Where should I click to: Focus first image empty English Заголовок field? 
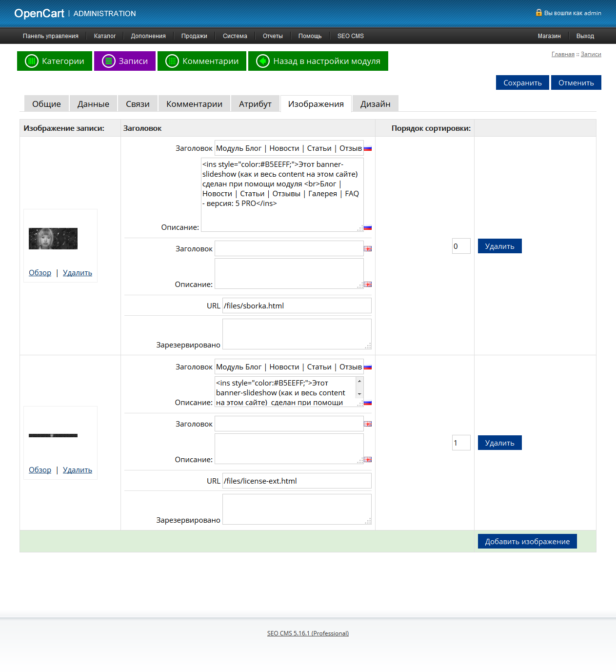click(x=289, y=248)
